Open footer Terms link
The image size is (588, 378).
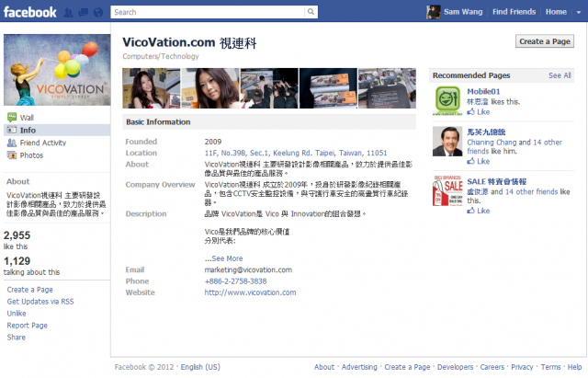(x=550, y=367)
